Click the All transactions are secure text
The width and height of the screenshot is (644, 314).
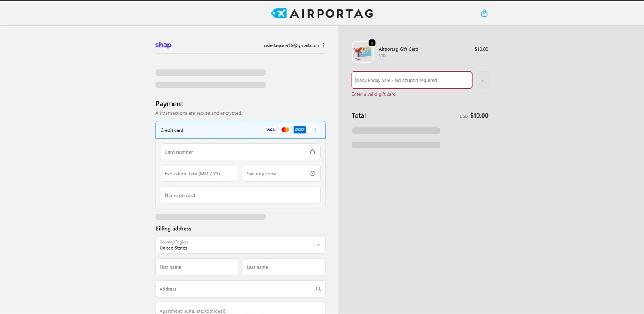[x=199, y=113]
